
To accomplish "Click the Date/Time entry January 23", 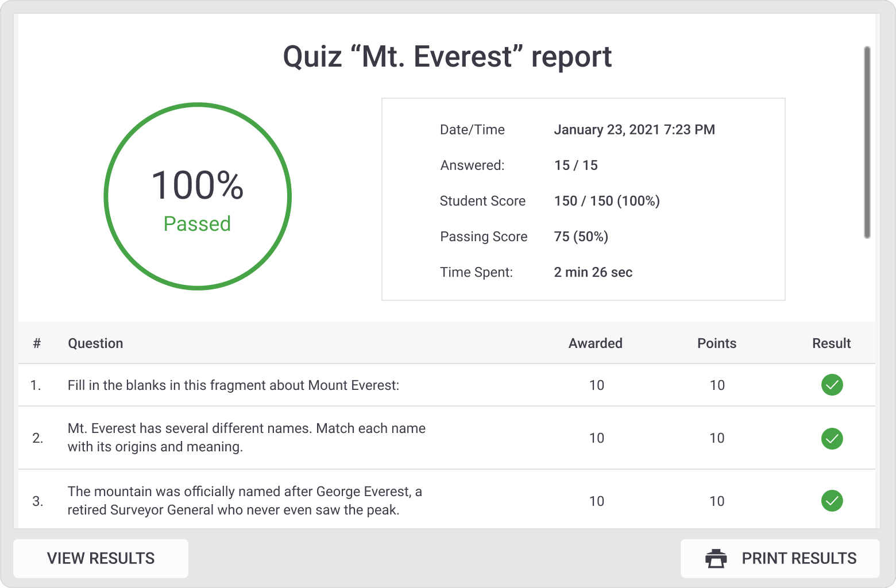I will [634, 129].
